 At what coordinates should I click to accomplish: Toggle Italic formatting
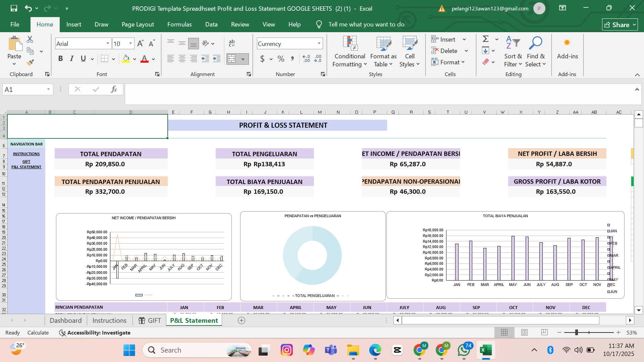(x=71, y=59)
